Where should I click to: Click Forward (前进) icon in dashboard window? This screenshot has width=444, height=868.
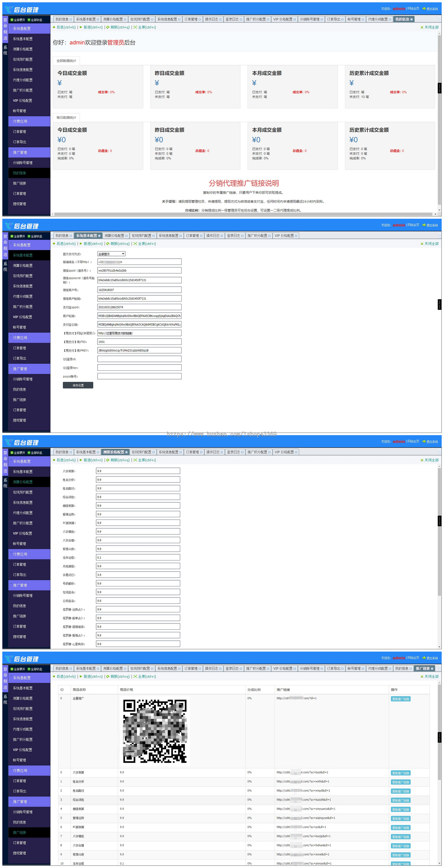[x=81, y=27]
